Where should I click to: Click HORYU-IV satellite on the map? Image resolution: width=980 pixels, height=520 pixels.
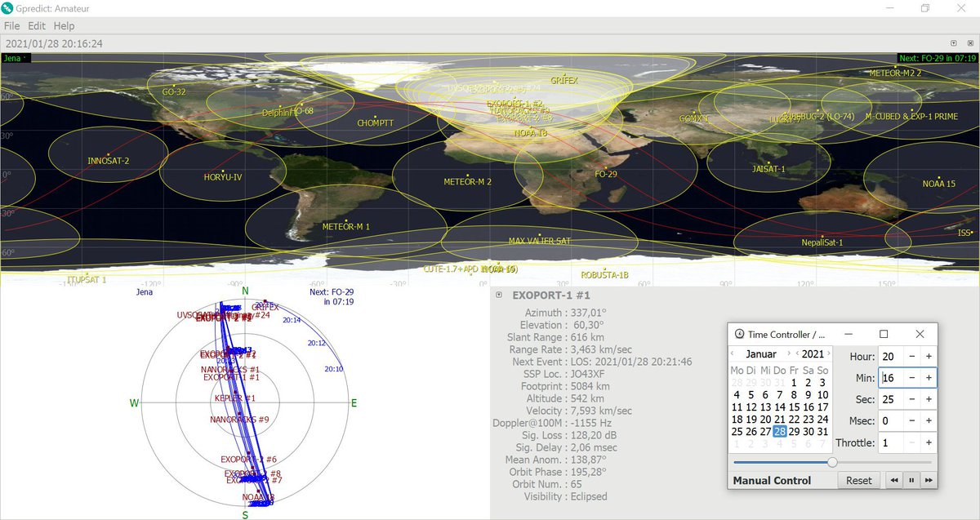pos(223,177)
